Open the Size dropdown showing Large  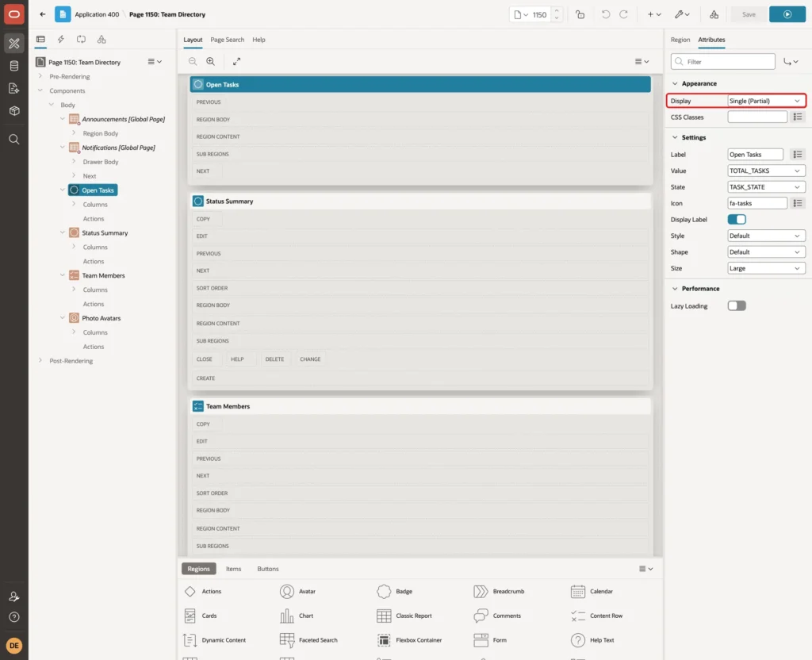(x=765, y=268)
